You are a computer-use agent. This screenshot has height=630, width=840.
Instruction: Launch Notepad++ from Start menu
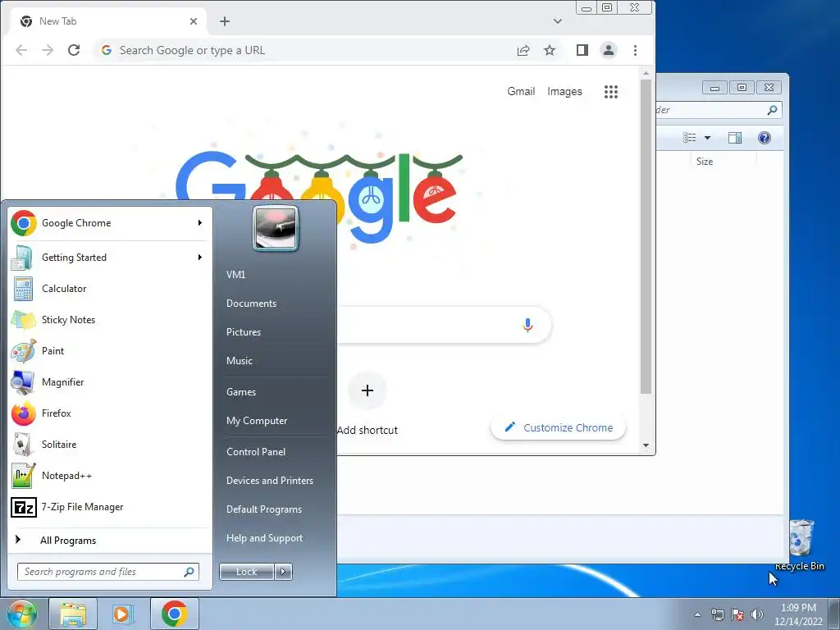(x=109, y=476)
